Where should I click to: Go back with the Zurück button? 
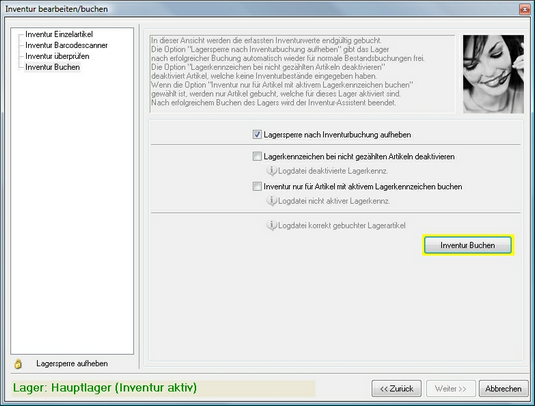pyautogui.click(x=396, y=389)
